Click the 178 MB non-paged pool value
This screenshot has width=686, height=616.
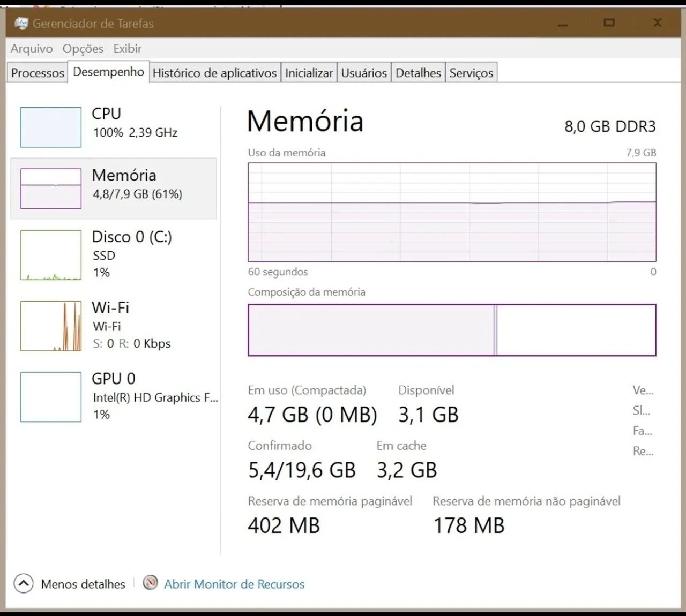[x=469, y=525]
